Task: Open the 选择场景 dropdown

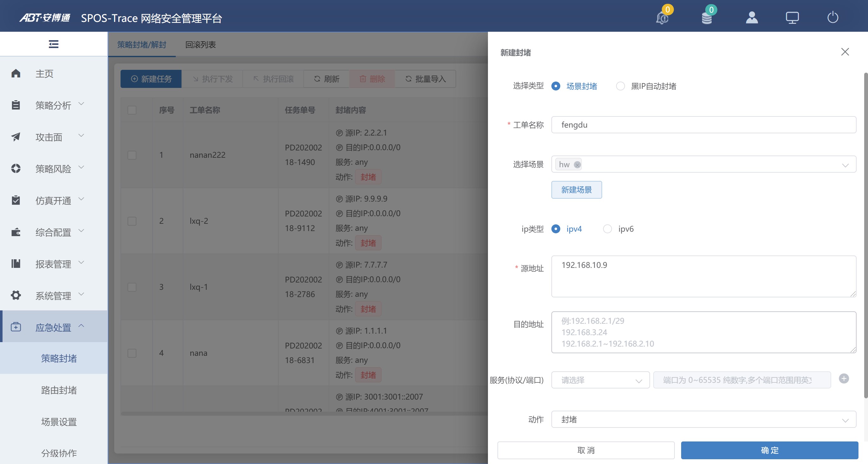Action: tap(704, 164)
